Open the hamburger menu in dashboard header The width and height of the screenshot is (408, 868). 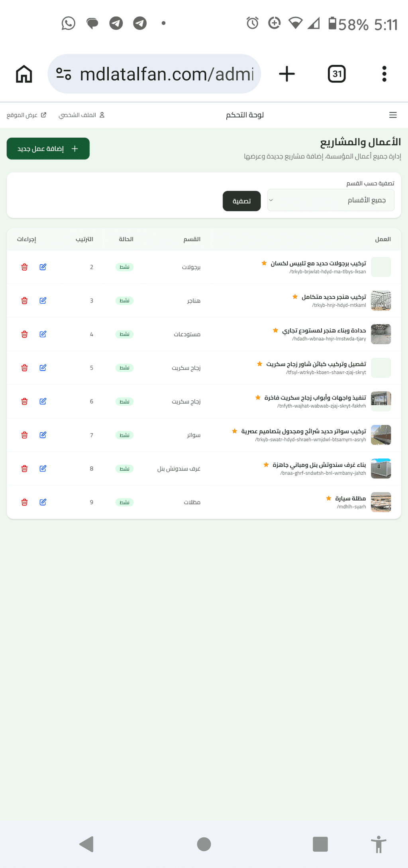(393, 115)
